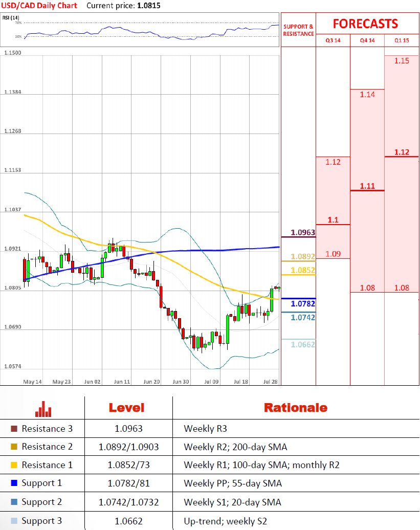This screenshot has width=420, height=530.
Task: Click the current price value 1.0815
Action: 149,6
